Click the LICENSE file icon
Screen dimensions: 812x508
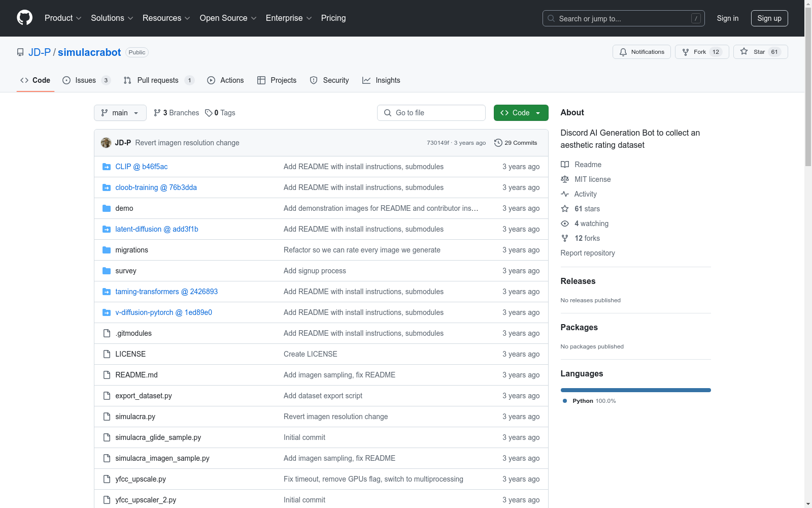pyautogui.click(x=107, y=354)
